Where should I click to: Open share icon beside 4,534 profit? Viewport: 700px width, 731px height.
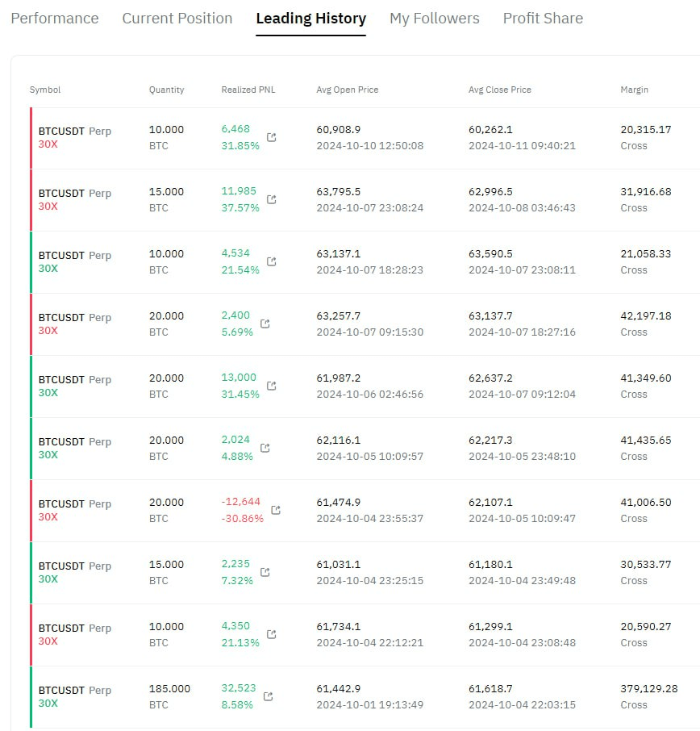pos(271,261)
